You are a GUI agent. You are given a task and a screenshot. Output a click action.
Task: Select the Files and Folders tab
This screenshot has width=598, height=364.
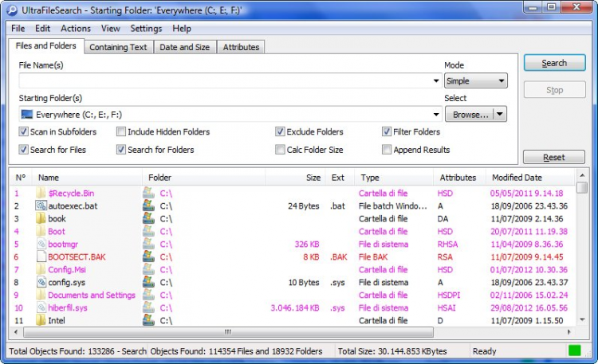click(x=45, y=45)
